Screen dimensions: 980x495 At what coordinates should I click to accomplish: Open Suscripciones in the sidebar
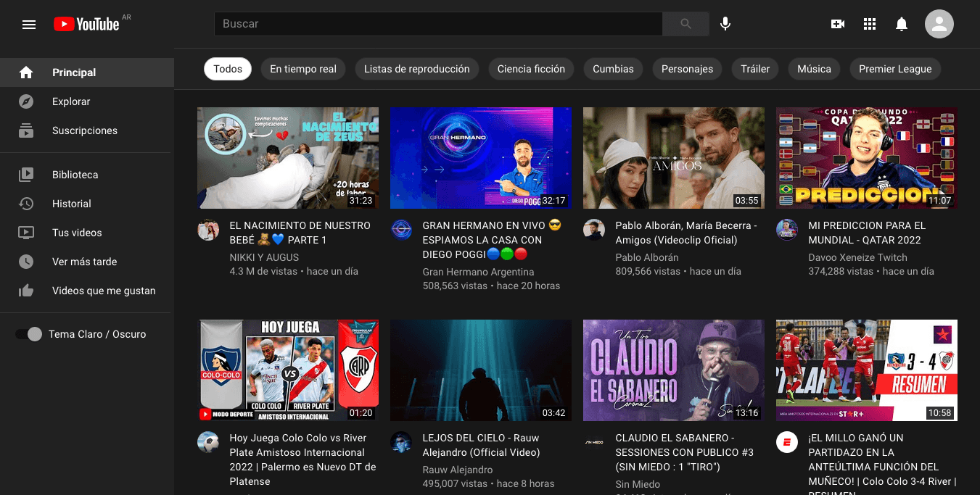tap(87, 130)
